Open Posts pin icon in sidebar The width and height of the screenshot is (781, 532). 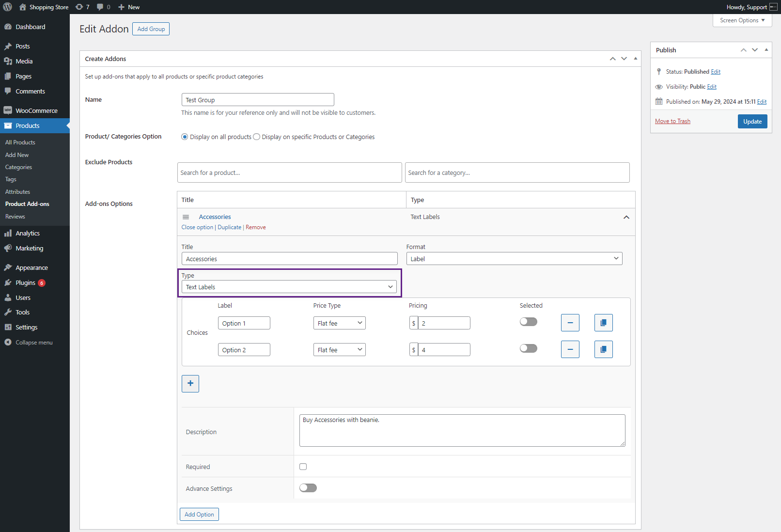(x=8, y=46)
